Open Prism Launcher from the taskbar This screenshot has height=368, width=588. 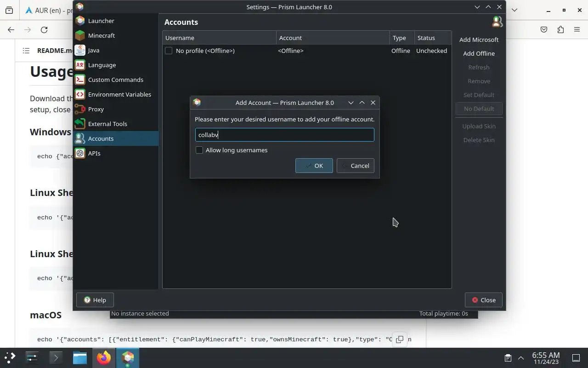128,357
